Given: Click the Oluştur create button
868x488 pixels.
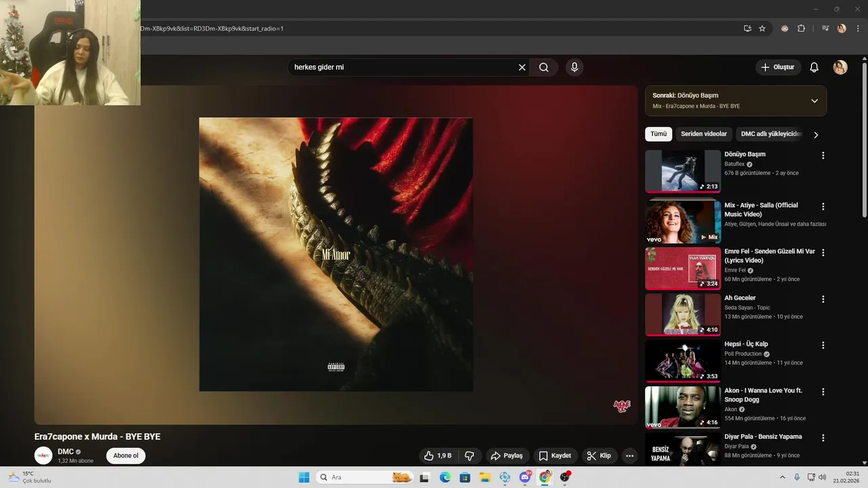Looking at the screenshot, I should (x=778, y=67).
